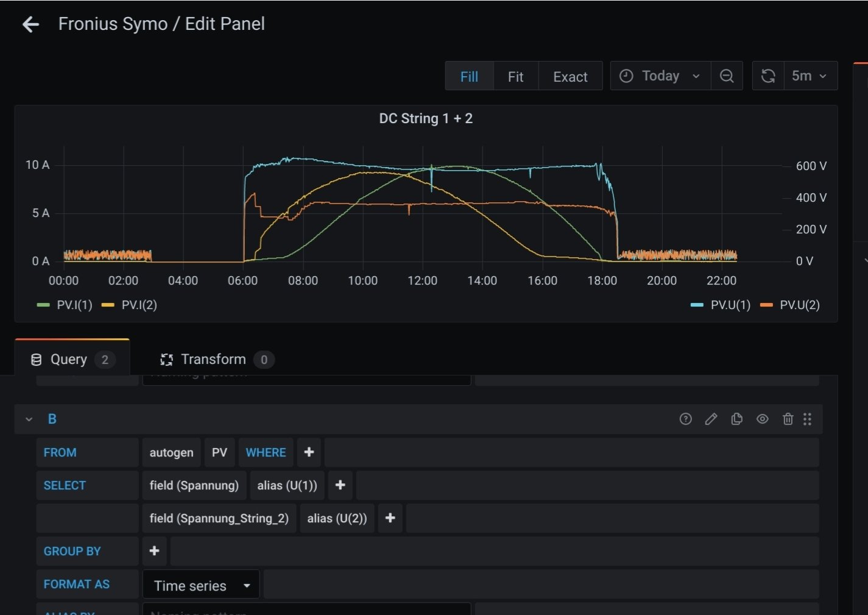Image resolution: width=868 pixels, height=615 pixels.
Task: Open the 5m refresh interval dropdown
Action: tap(810, 76)
